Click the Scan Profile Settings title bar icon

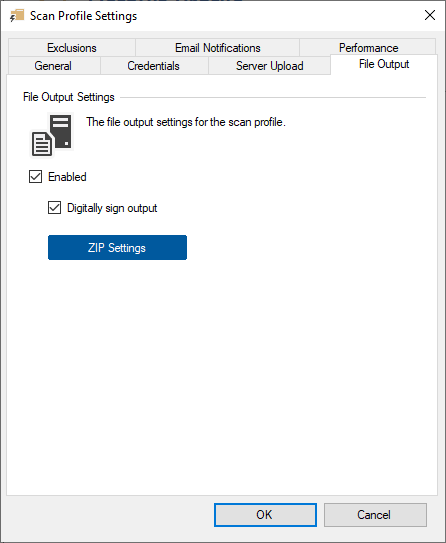[x=17, y=16]
